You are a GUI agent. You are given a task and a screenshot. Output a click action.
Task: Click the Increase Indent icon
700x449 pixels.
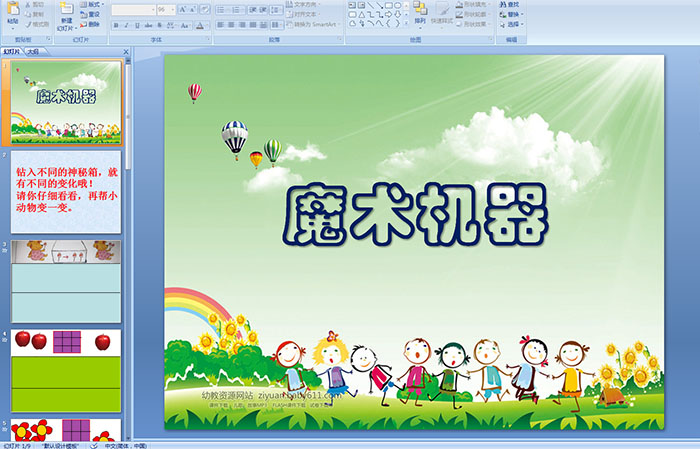[x=263, y=10]
